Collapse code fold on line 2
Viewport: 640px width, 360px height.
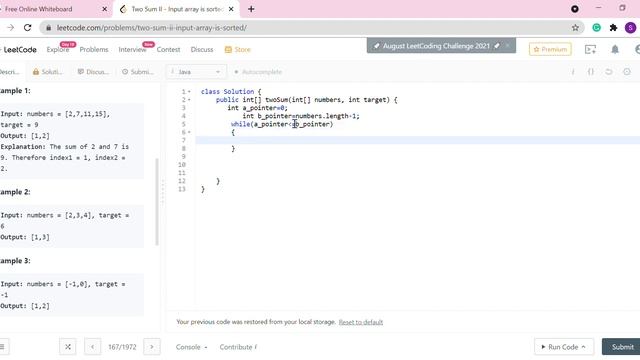189,100
